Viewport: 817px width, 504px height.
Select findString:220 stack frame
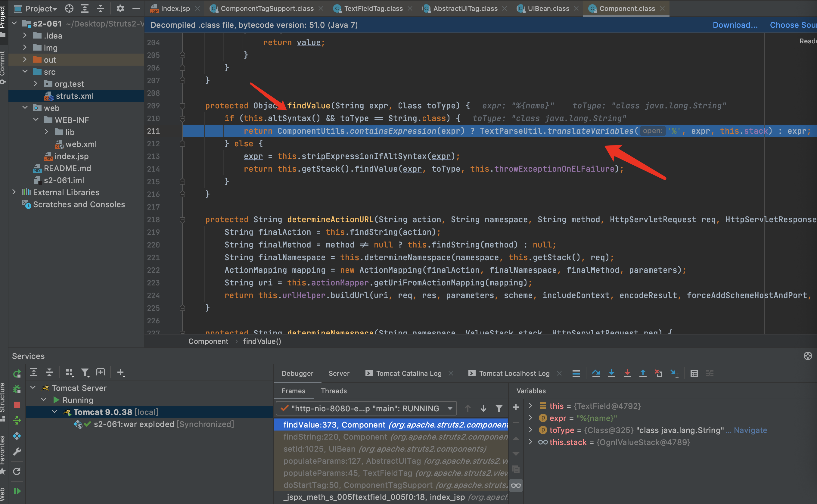tap(391, 437)
